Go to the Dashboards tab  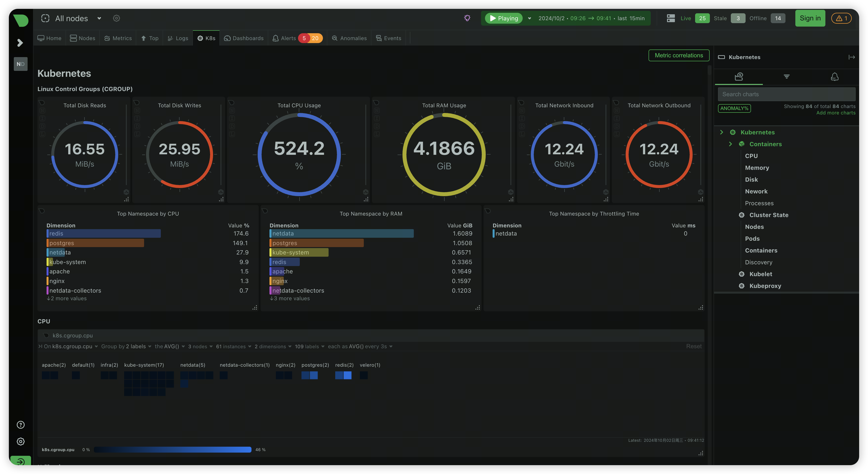pyautogui.click(x=244, y=38)
